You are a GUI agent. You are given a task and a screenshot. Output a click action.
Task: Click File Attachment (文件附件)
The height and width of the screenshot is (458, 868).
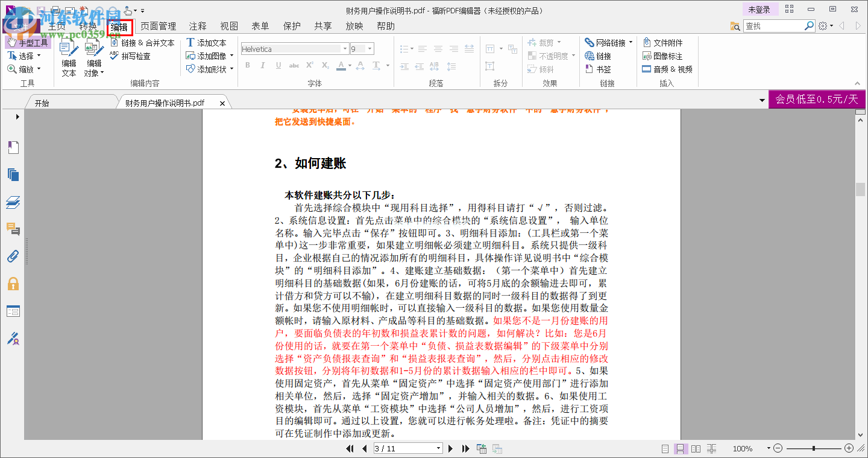pyautogui.click(x=662, y=43)
